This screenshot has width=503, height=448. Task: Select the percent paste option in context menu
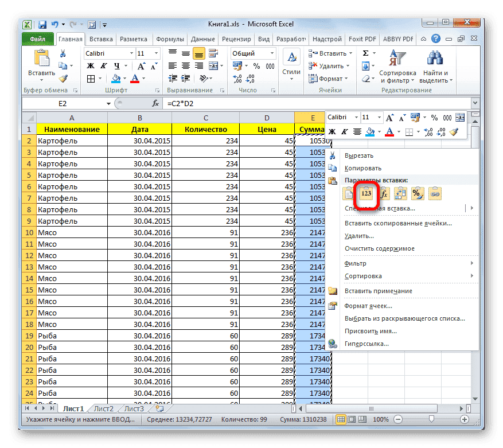click(x=417, y=193)
